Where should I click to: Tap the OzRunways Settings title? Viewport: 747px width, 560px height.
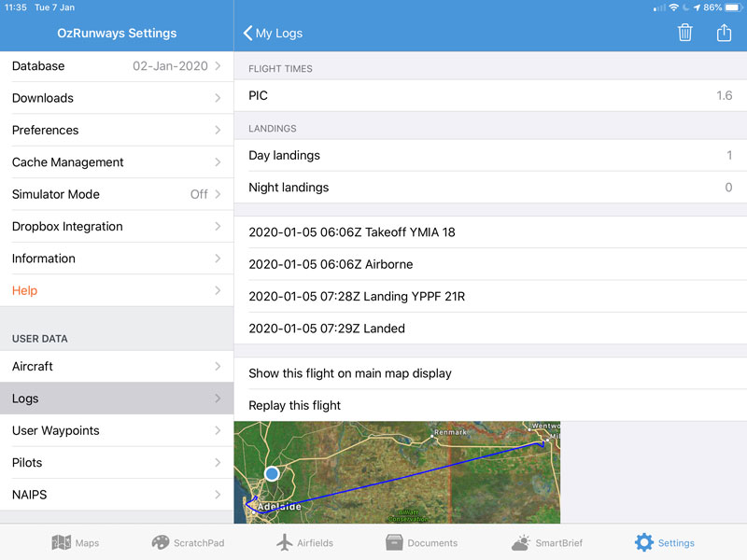click(x=117, y=33)
